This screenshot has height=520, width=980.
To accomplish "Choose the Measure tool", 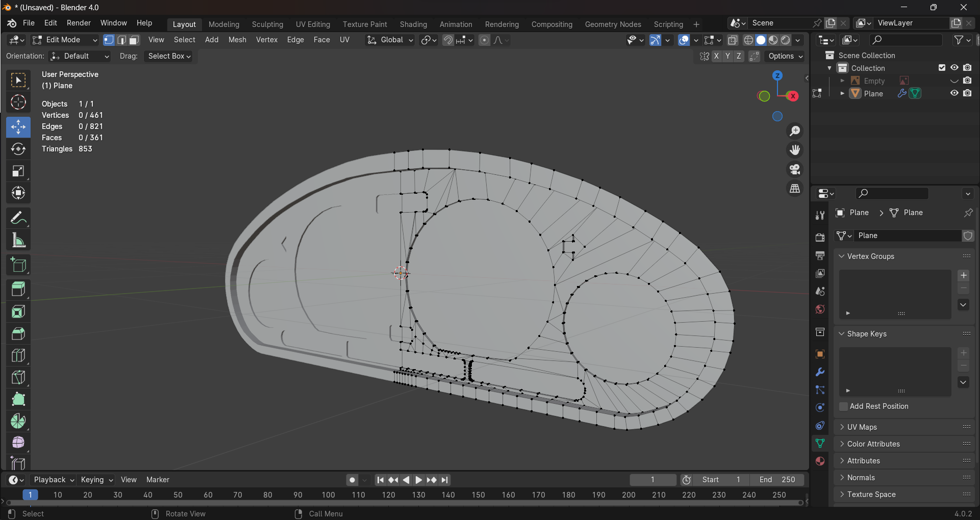I will (x=18, y=240).
